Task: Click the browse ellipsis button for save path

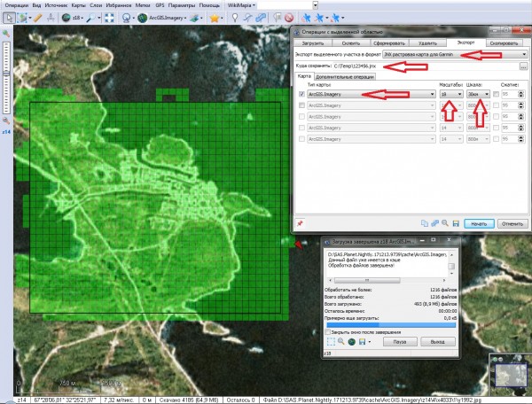Action: coord(524,66)
